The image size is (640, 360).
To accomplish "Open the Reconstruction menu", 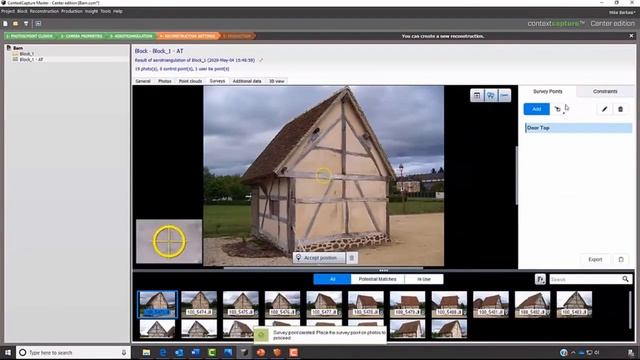I will coord(44,11).
